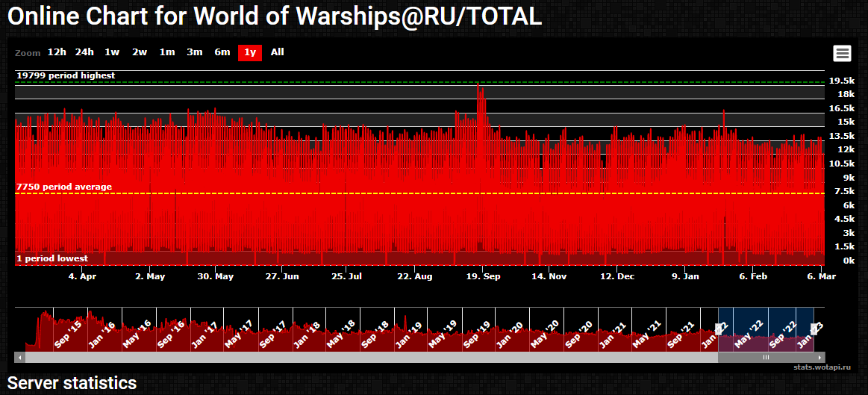Image resolution: width=868 pixels, height=395 pixels.
Task: Choose the 6m zoom range
Action: [222, 52]
